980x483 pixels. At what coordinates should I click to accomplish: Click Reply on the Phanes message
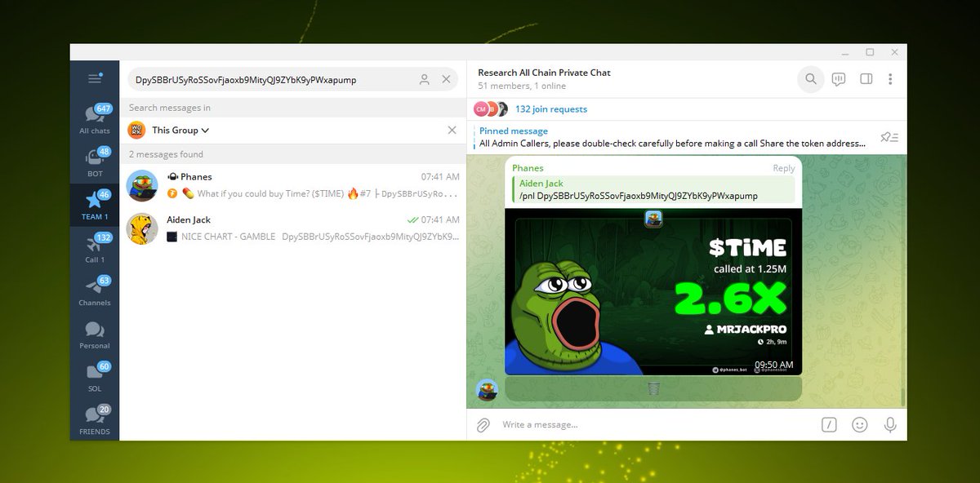click(x=784, y=168)
